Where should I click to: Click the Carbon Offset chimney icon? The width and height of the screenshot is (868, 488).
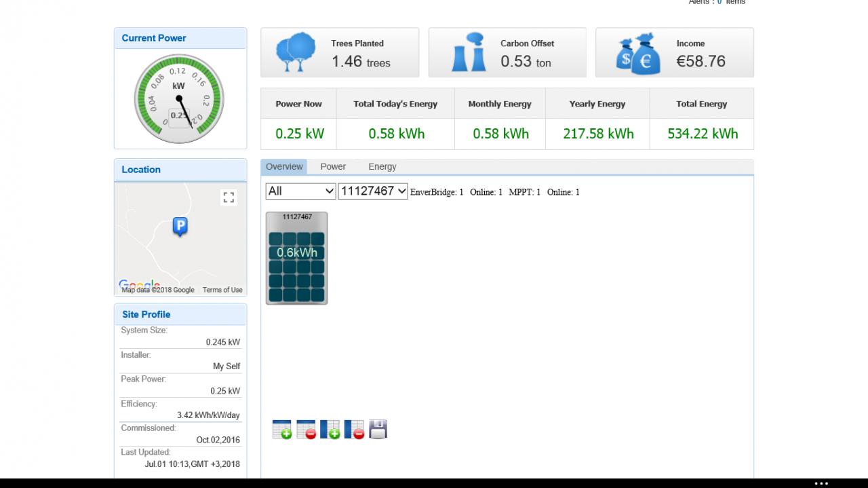(469, 52)
